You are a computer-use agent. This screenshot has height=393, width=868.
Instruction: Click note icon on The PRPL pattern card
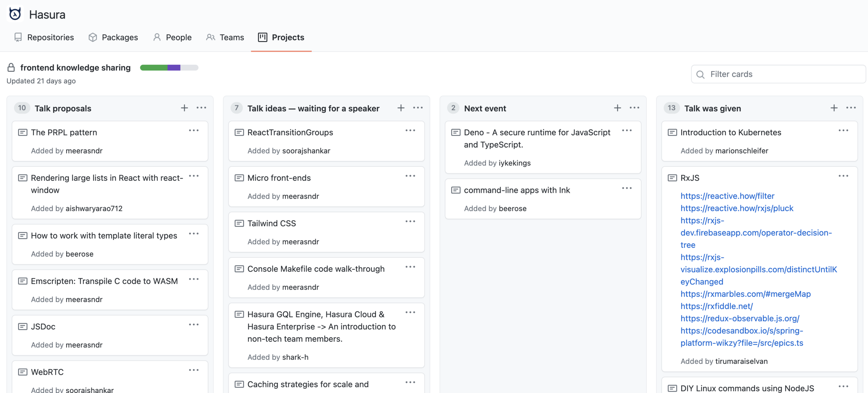23,132
